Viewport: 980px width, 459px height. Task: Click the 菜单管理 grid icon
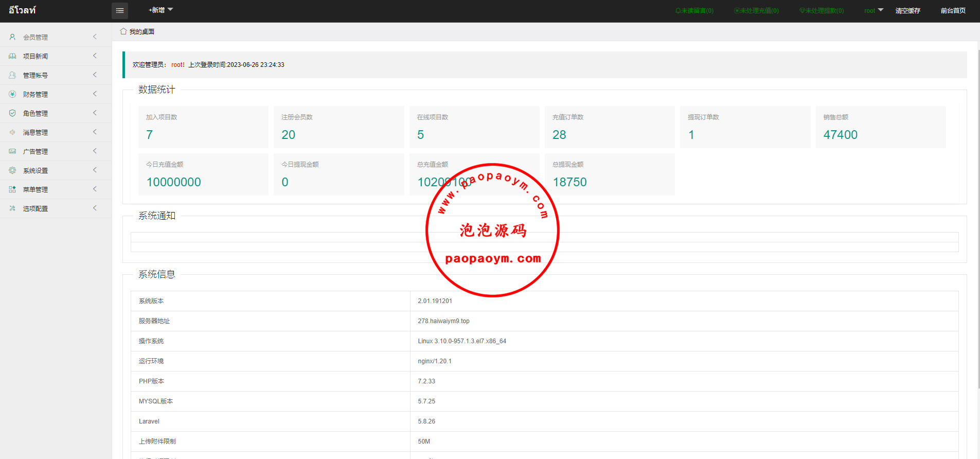(12, 189)
